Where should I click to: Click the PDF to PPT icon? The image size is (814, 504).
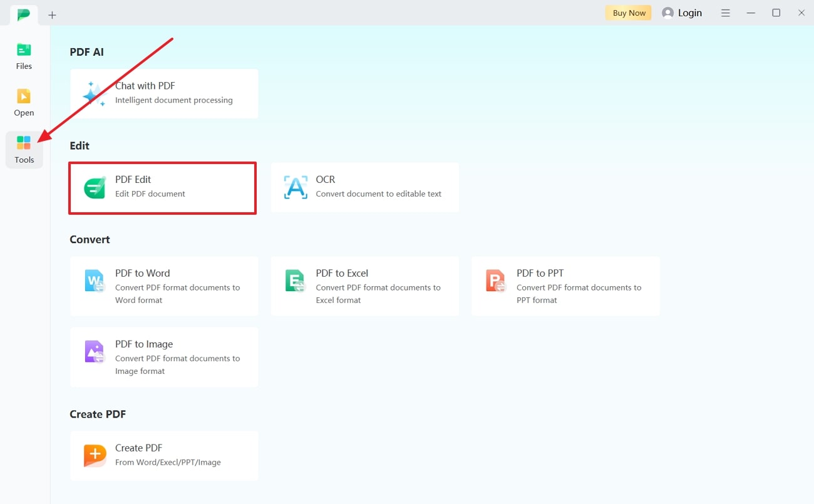[496, 280]
